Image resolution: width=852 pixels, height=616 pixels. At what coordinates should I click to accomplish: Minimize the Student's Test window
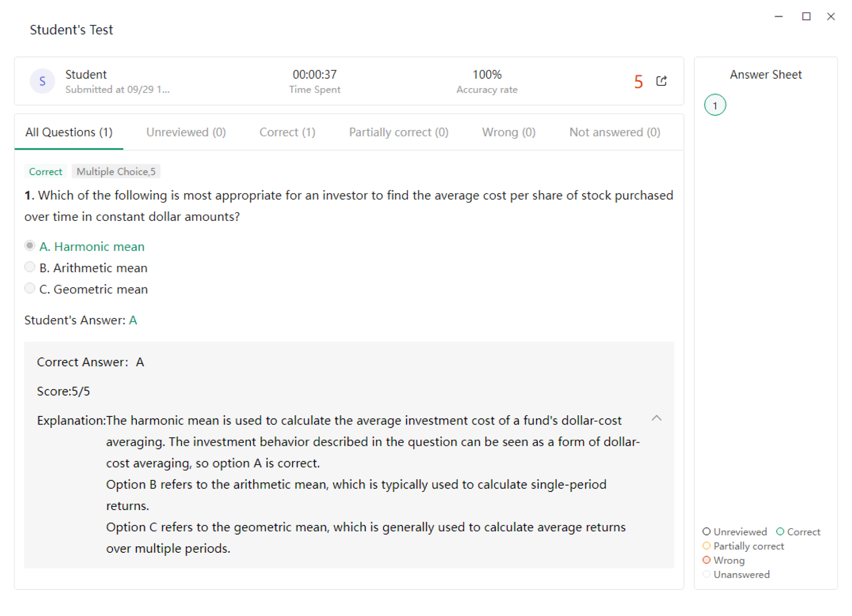coord(779,17)
